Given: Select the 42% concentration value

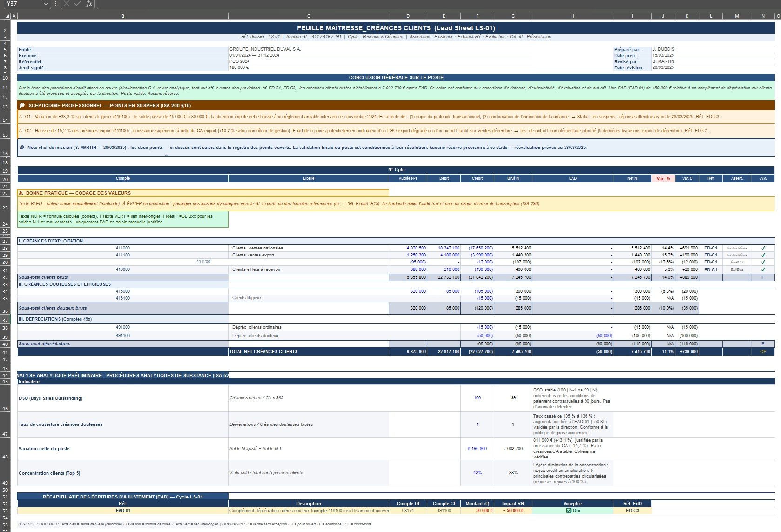Looking at the screenshot, I should (x=477, y=473).
